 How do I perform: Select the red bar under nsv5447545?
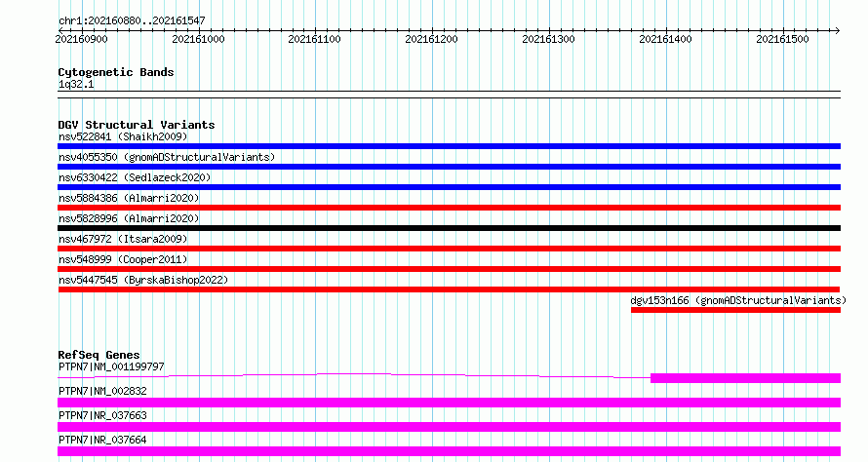click(x=449, y=289)
